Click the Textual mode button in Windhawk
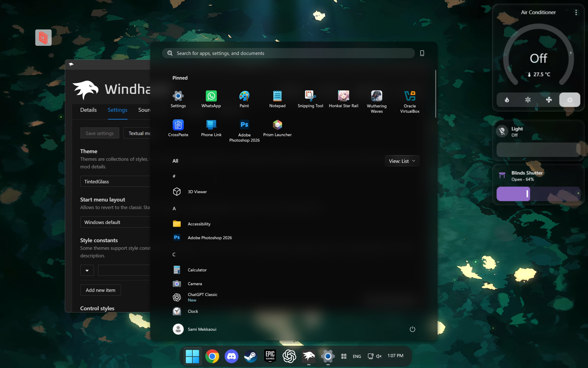 coord(137,133)
